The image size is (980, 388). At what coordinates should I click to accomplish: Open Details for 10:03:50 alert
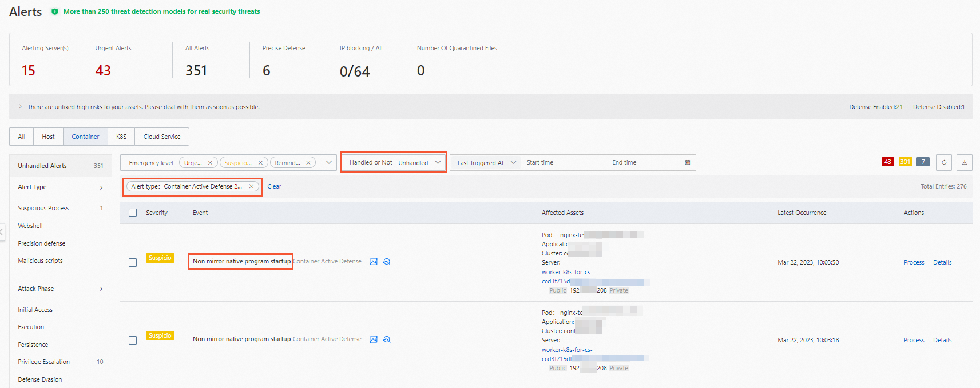tap(942, 262)
